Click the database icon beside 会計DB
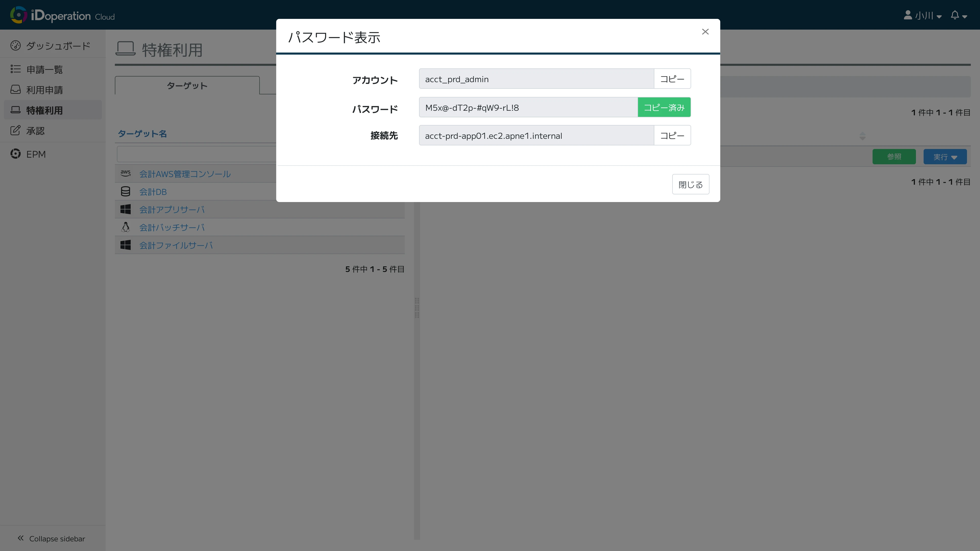This screenshot has width=980, height=551. click(126, 191)
